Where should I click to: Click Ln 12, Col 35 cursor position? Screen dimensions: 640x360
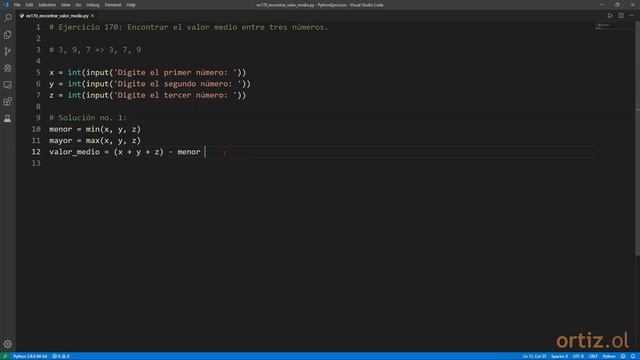tap(534, 356)
